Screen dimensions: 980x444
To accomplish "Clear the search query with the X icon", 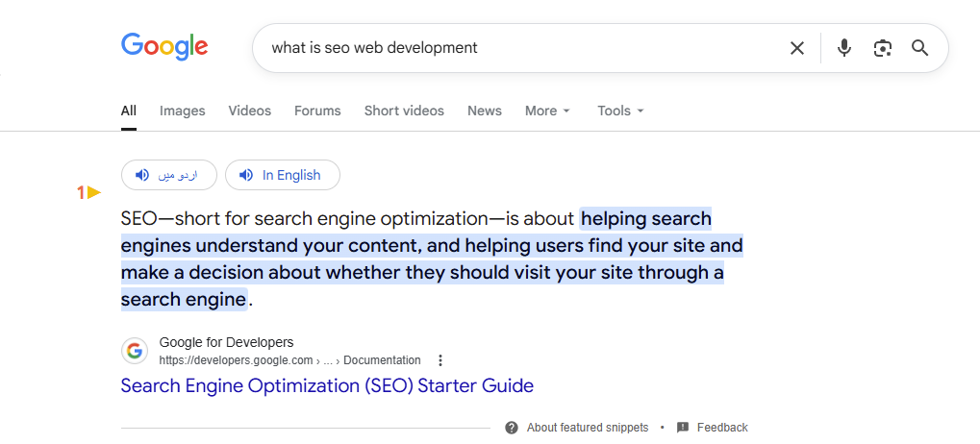I will click(x=797, y=48).
